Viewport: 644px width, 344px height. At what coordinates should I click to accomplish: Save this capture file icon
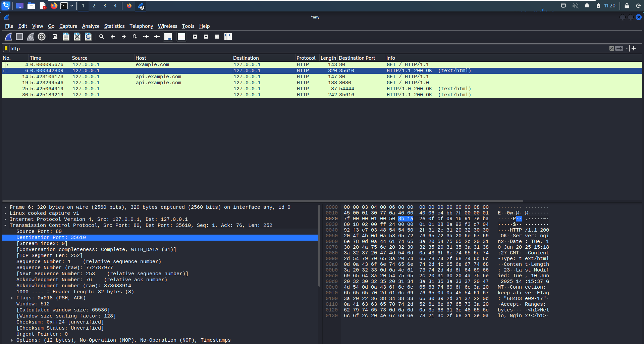click(x=66, y=37)
